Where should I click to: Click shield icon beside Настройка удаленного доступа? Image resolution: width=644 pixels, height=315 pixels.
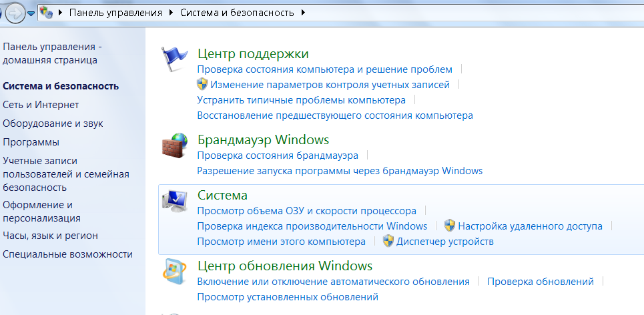pyautogui.click(x=450, y=226)
